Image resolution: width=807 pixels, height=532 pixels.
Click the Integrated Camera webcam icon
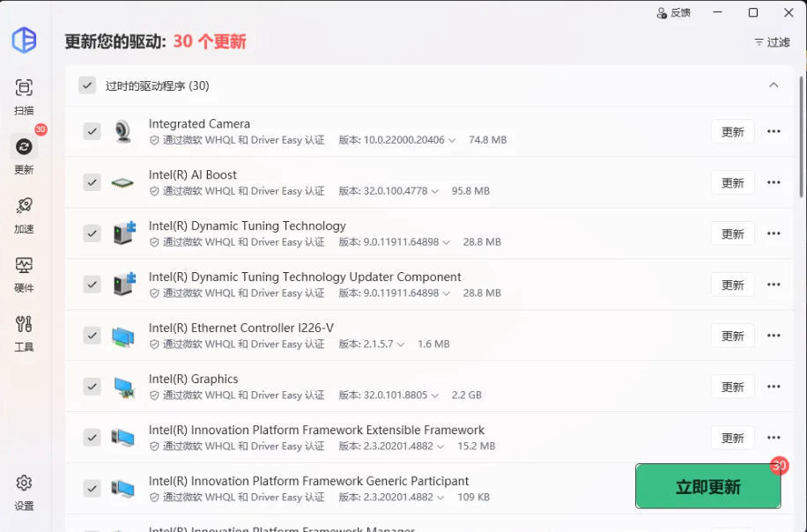[x=123, y=131]
